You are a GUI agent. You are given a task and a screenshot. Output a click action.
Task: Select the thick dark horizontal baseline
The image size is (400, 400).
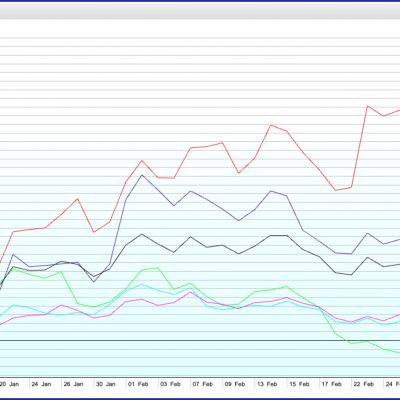(x=200, y=340)
